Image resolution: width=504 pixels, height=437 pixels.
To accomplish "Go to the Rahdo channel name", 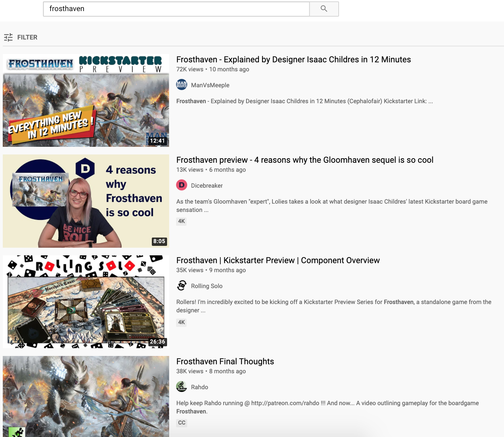I will coord(199,387).
